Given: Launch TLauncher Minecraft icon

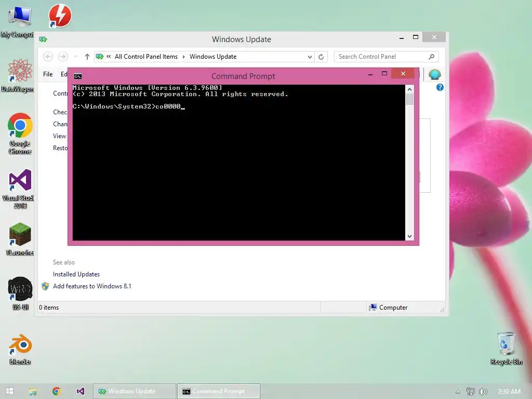Looking at the screenshot, I should tap(19, 239).
